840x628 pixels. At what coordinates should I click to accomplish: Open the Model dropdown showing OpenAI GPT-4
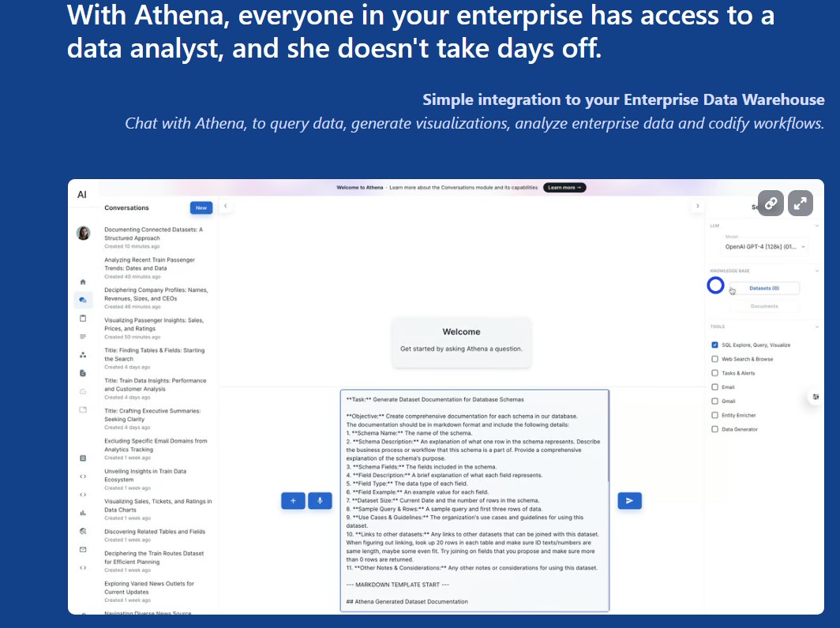pyautogui.click(x=764, y=246)
